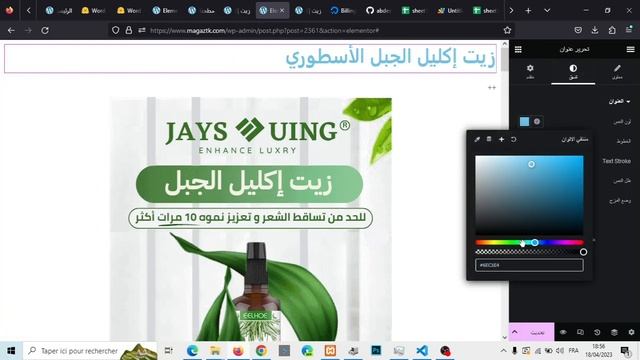Switch to the Content pencil tab
The width and height of the screenshot is (640, 360).
[617, 71]
